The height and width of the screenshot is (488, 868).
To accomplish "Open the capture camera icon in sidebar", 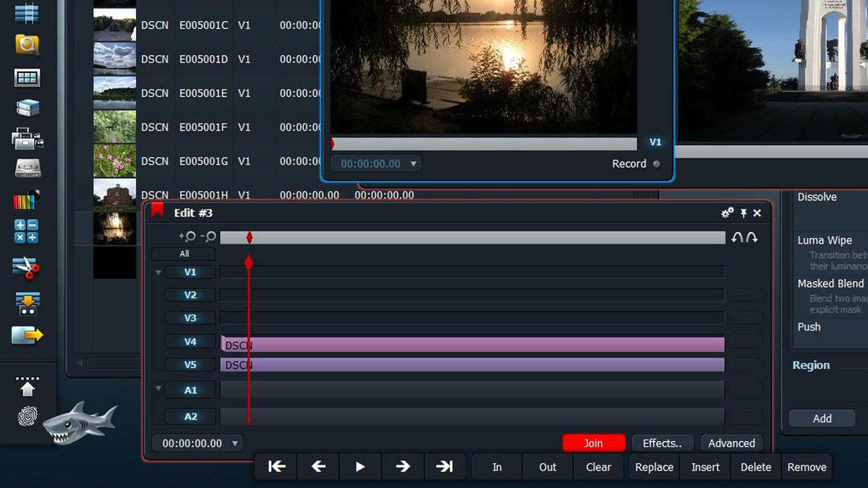I will click(27, 137).
